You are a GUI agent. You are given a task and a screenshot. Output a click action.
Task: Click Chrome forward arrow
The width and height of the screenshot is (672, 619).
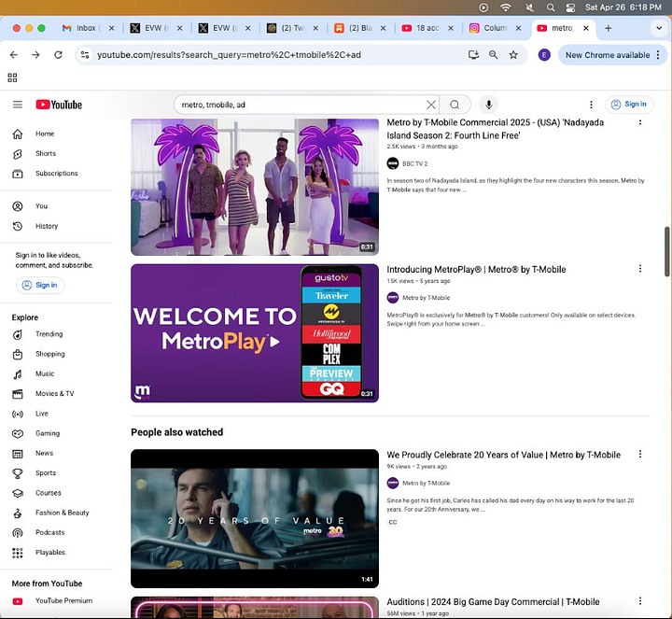click(x=36, y=55)
